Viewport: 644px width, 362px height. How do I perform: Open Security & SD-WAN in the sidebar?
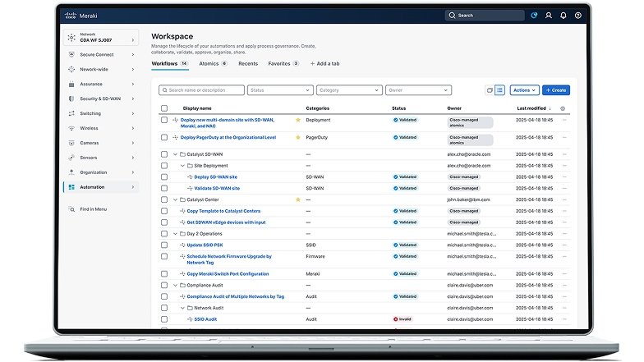coord(101,99)
